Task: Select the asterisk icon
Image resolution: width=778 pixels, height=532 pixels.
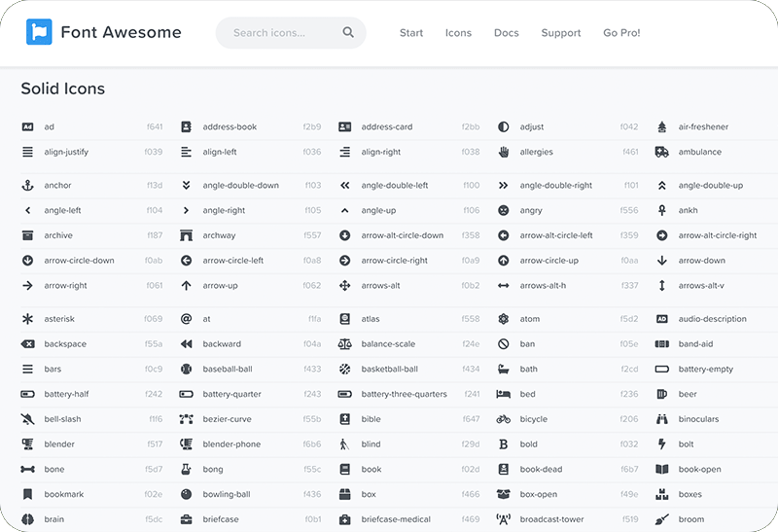Action: click(28, 319)
